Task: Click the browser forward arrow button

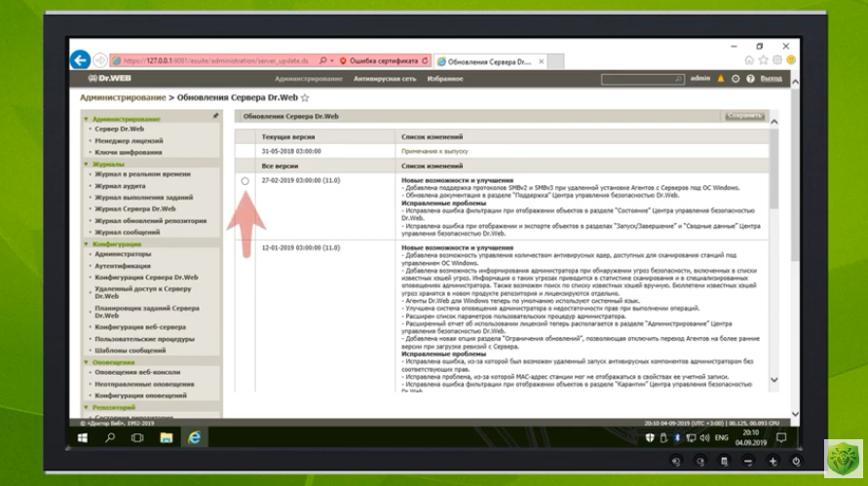Action: (100, 60)
